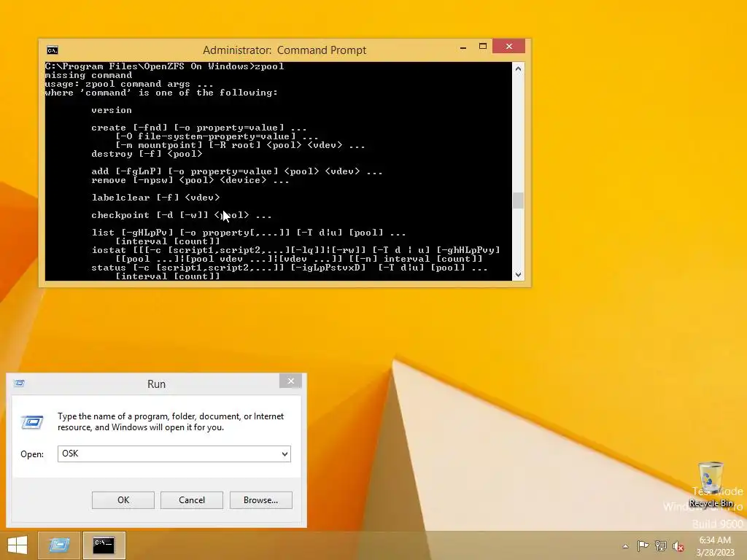Select the Run taskbar button

pos(59,545)
